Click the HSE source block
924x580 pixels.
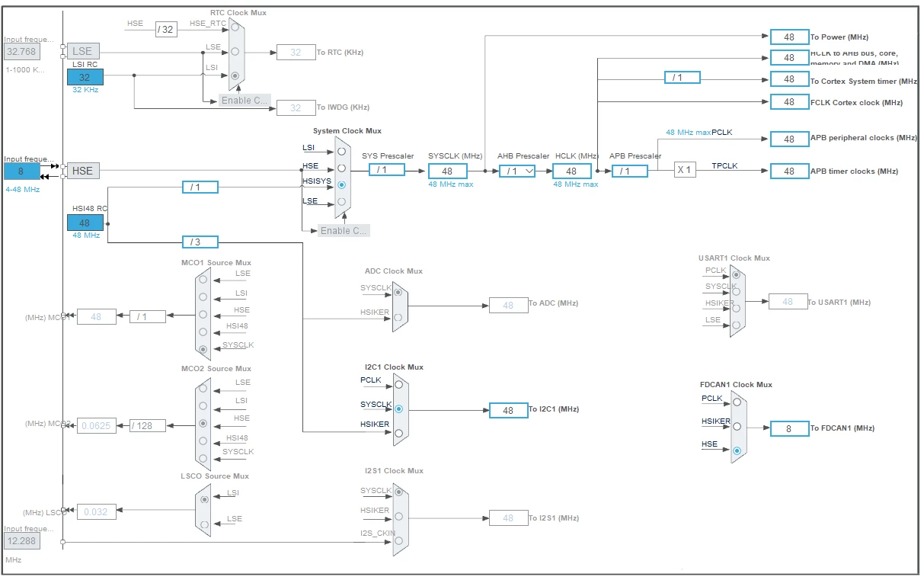[x=83, y=171]
